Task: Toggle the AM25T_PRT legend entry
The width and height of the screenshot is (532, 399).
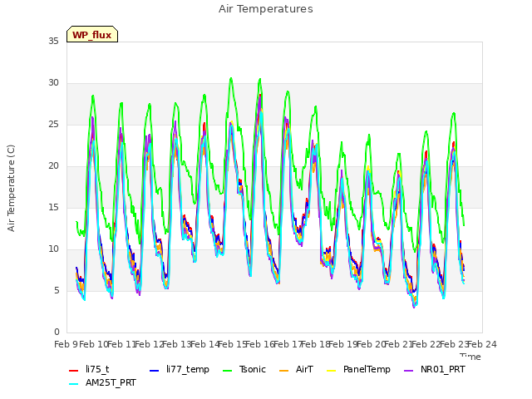Action: [102, 382]
